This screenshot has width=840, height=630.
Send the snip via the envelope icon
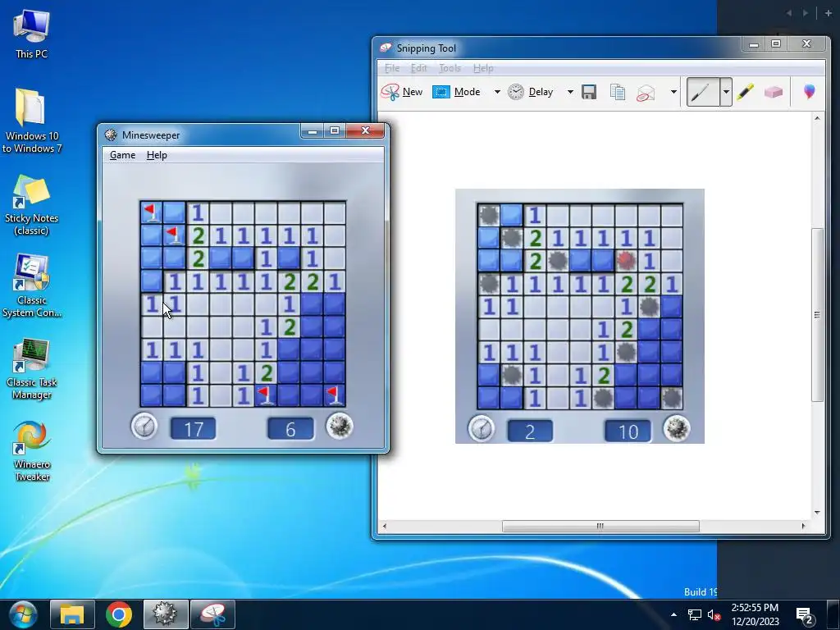[646, 92]
